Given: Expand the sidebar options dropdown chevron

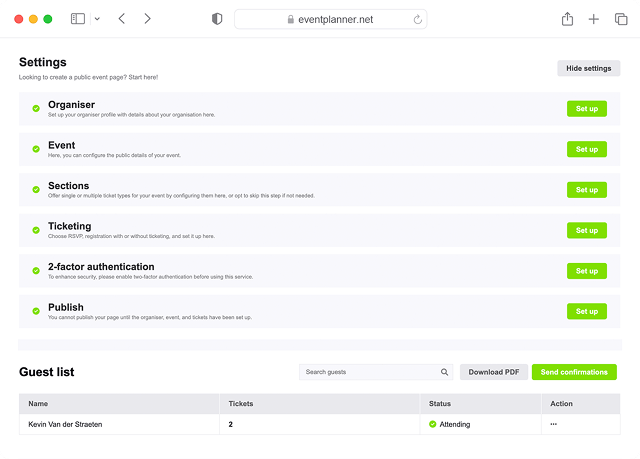Looking at the screenshot, I should [97, 19].
